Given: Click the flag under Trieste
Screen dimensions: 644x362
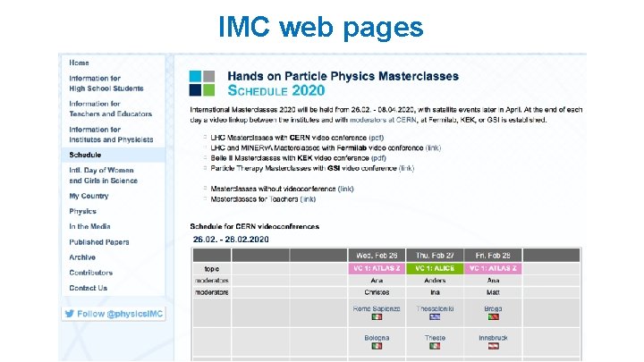Looking at the screenshot, I should point(435,346).
